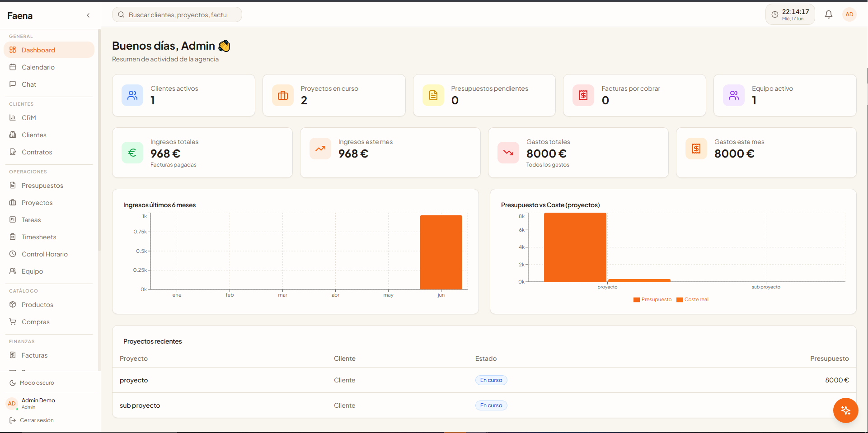Open the Chat section
This screenshot has width=868, height=433.
click(x=49, y=84)
